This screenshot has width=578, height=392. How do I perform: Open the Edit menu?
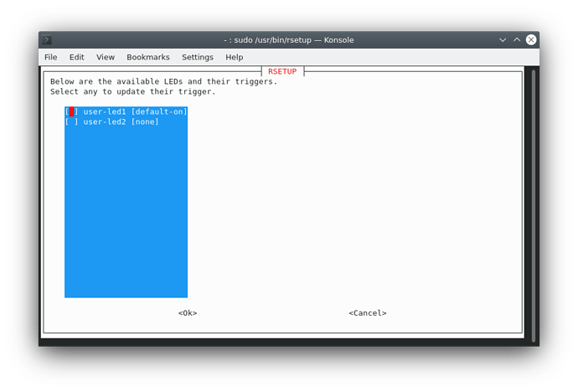click(77, 57)
